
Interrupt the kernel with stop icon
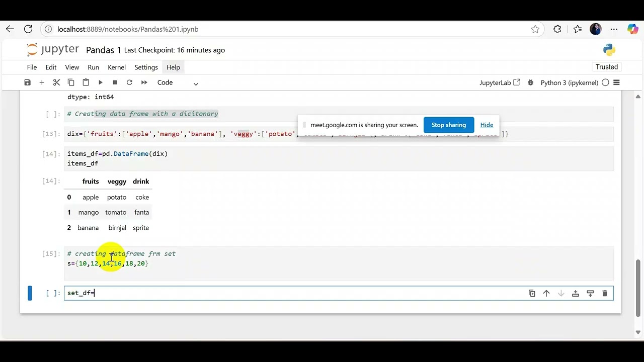[115, 82]
